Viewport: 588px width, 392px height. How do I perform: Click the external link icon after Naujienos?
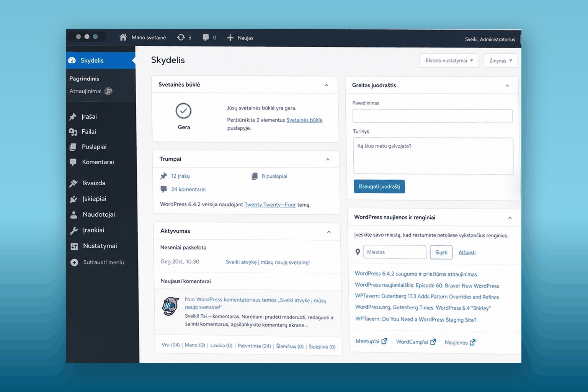(472, 343)
